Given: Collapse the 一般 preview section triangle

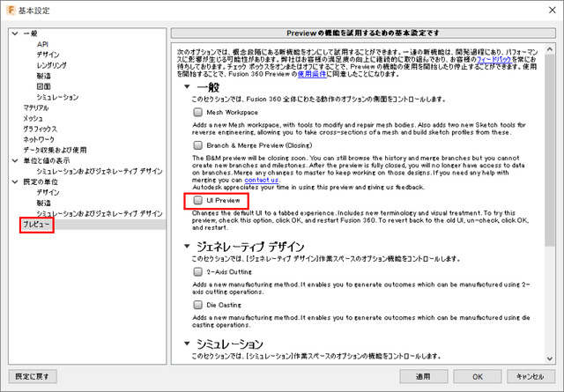Looking at the screenshot, I should pyautogui.click(x=187, y=86).
